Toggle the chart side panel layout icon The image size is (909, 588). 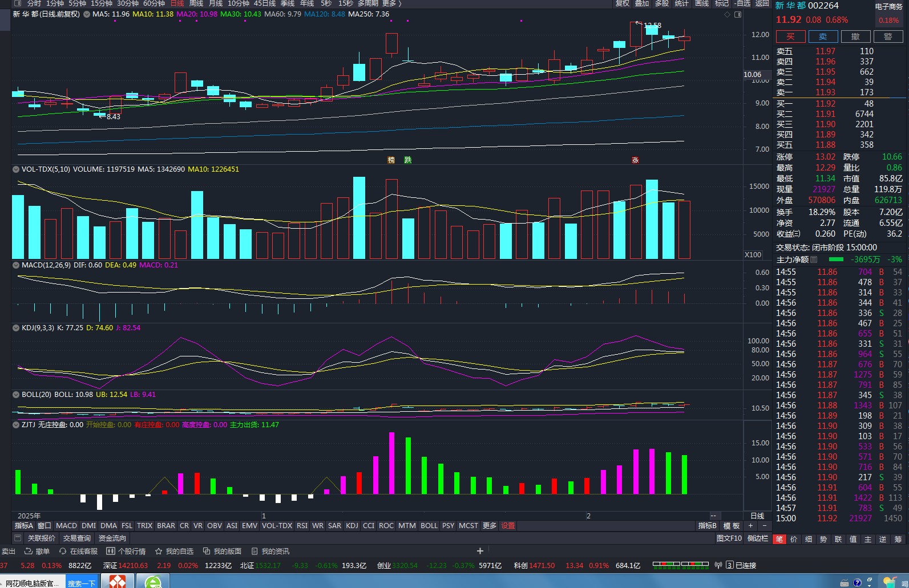pyautogui.click(x=738, y=14)
